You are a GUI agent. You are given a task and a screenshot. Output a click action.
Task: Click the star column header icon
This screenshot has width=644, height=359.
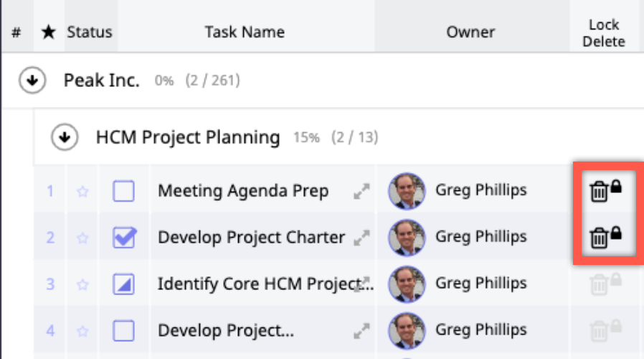pyautogui.click(x=48, y=32)
